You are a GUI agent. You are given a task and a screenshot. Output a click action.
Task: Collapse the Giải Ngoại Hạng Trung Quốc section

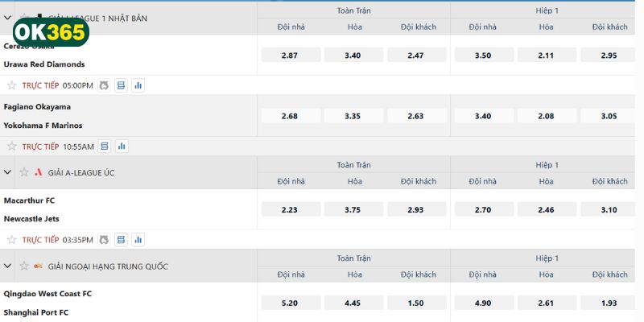[8, 266]
